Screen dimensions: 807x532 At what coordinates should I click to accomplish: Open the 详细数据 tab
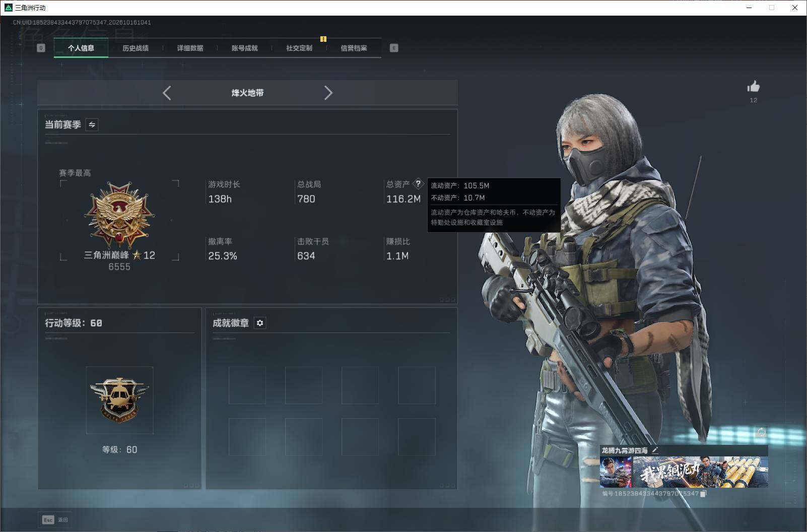pos(190,48)
